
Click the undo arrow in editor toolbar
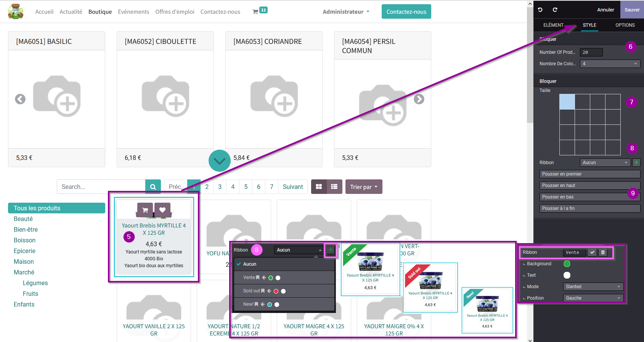(540, 10)
